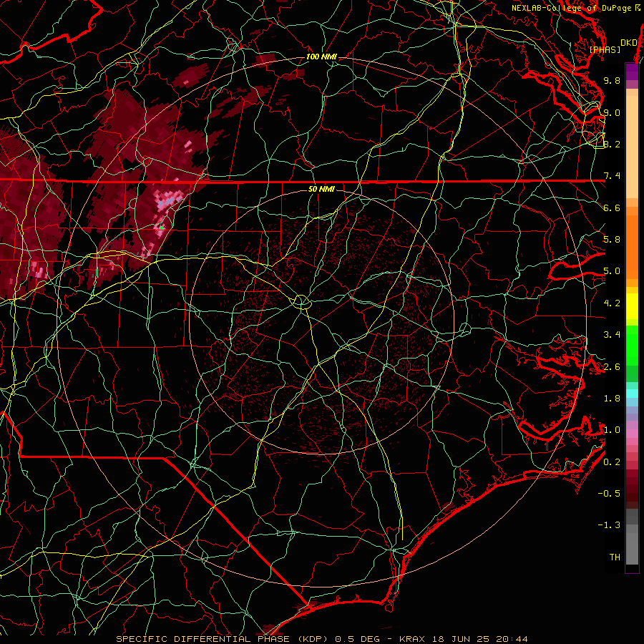The height and width of the screenshot is (644, 644).
Task: Click the 0.2 scale value
Action: pyautogui.click(x=612, y=462)
